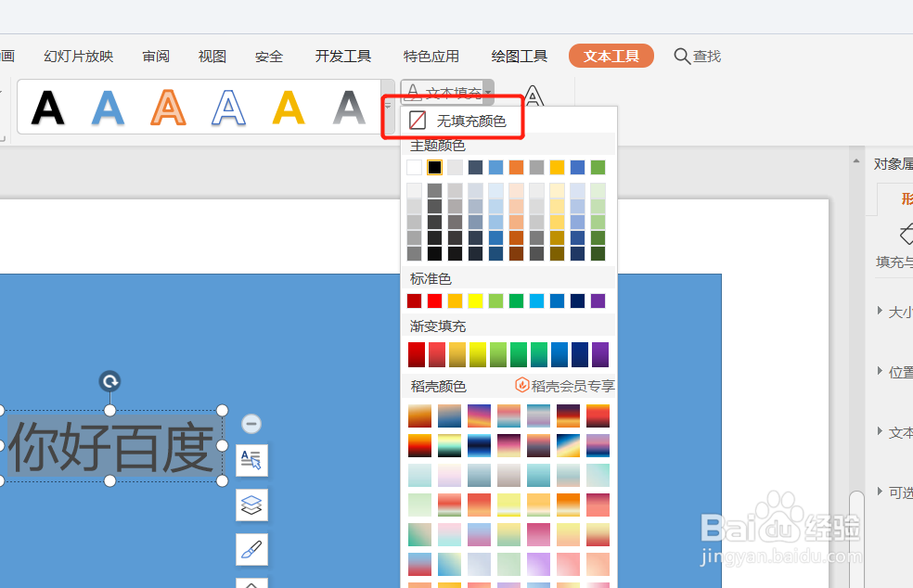Open the text properties floating icon
The width and height of the screenshot is (913, 588).
[x=251, y=460]
